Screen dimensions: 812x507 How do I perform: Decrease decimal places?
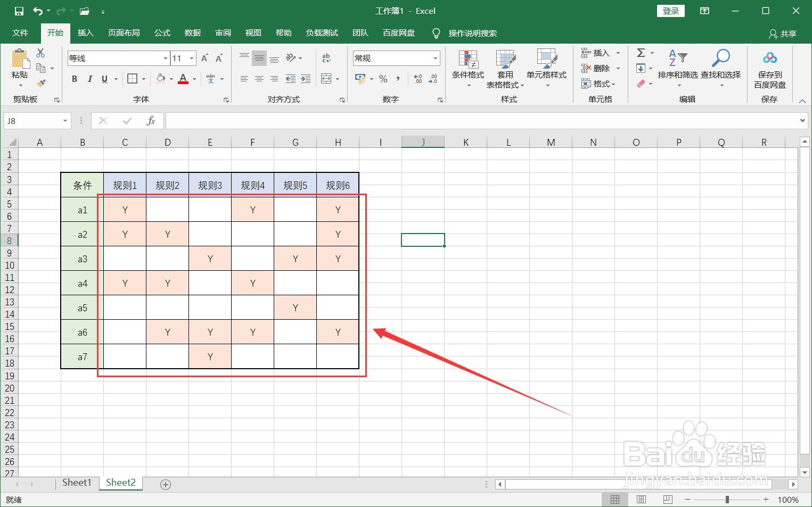tap(433, 79)
